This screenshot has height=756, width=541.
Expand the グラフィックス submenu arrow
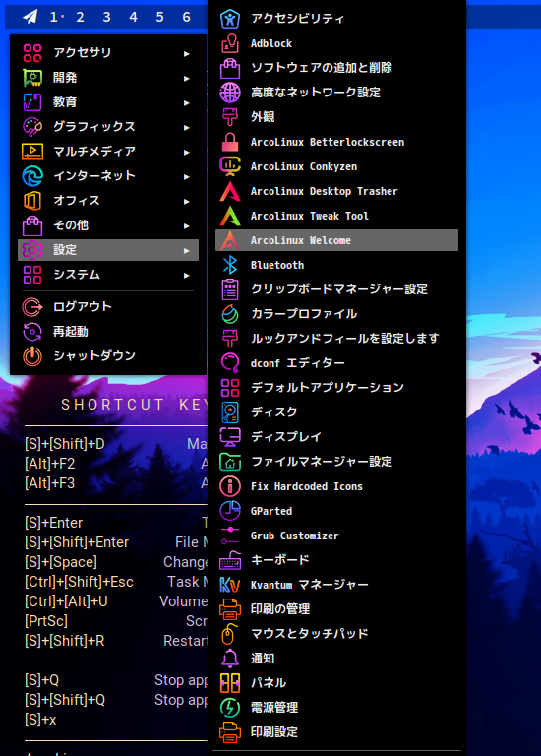[x=187, y=127]
